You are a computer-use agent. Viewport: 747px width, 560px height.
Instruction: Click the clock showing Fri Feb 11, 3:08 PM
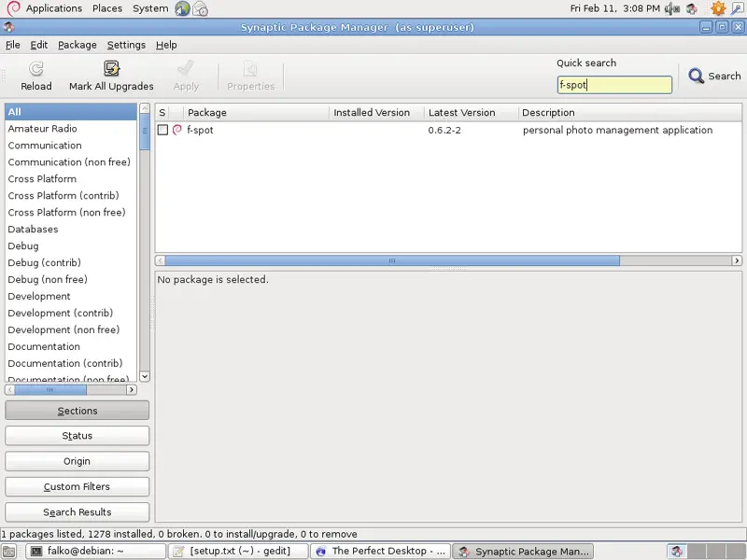(x=615, y=8)
